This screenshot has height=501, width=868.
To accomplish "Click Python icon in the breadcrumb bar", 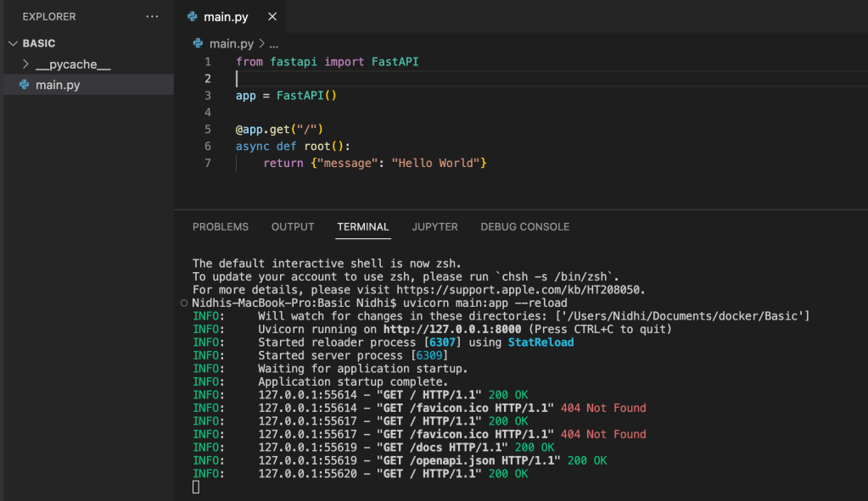I will (199, 43).
